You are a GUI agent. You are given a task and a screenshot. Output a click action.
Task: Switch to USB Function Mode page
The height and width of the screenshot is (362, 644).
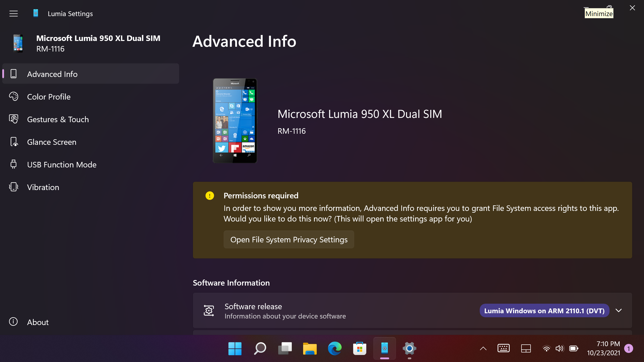tap(91, 164)
